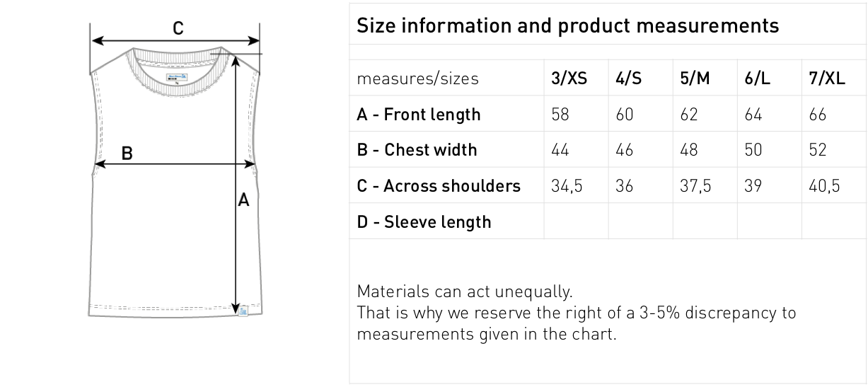Select the 5/M size column header
The image size is (868, 387).
tap(694, 79)
